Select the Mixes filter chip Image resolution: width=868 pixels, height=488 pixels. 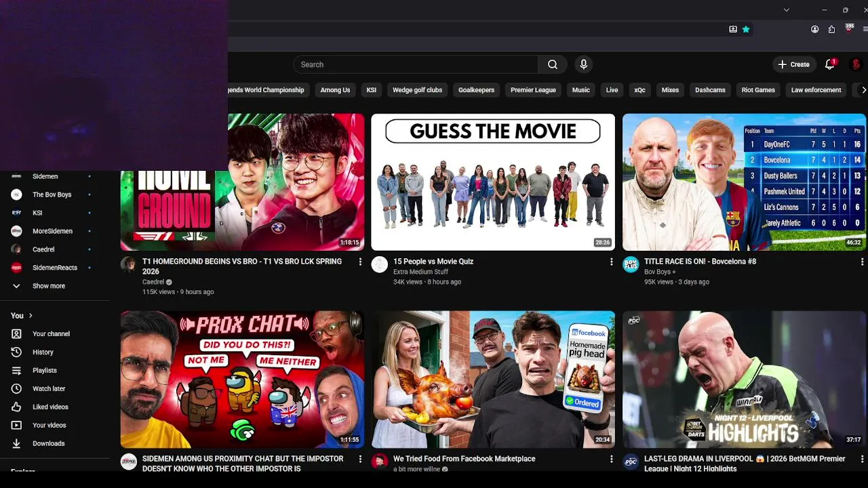670,90
